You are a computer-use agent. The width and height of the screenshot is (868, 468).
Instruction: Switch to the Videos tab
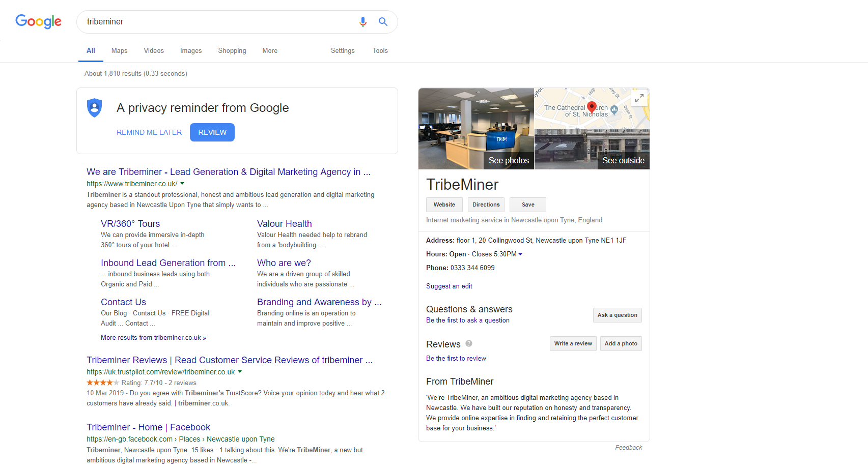coord(154,51)
